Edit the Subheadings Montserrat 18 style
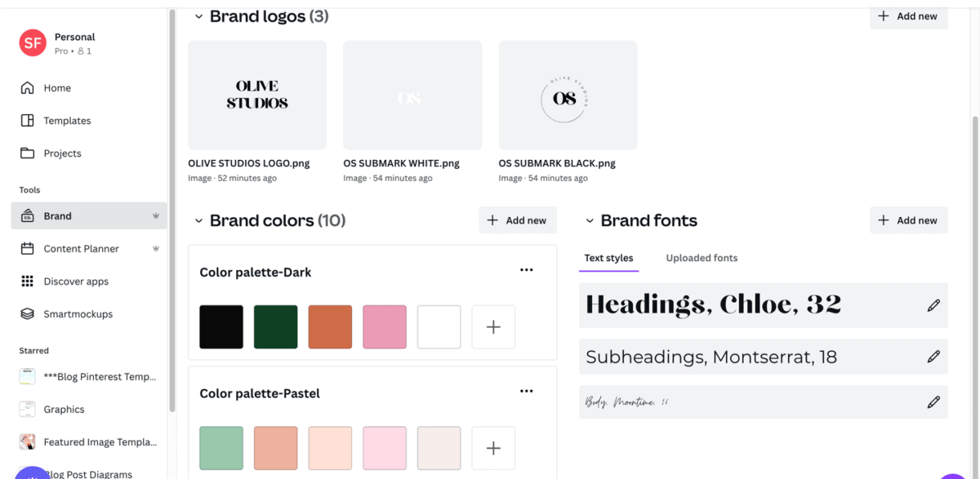The width and height of the screenshot is (980, 479). pos(933,357)
